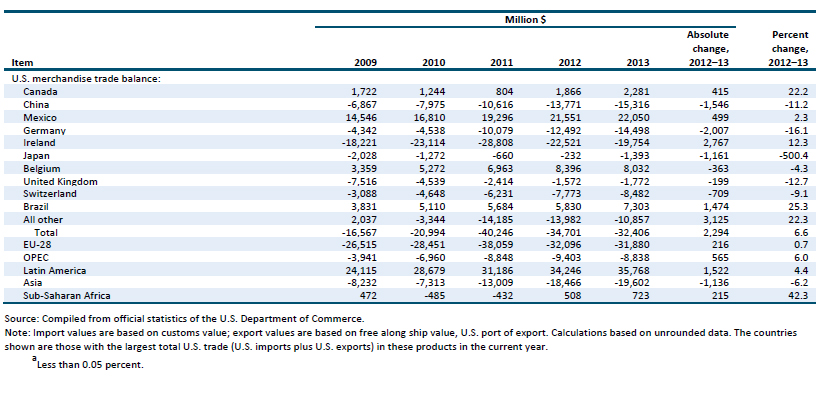Select Germany's 2011 value -10,079
The image size is (820, 394).
pos(496,130)
